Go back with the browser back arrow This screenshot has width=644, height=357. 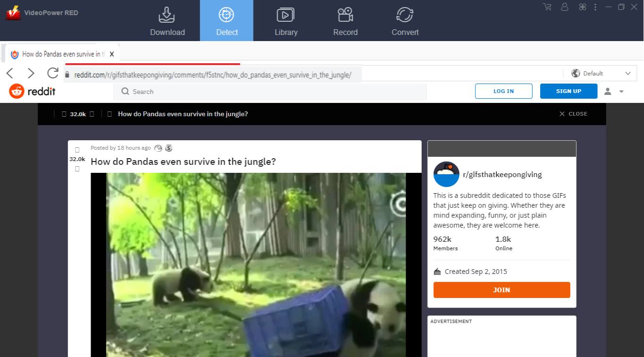click(x=10, y=73)
